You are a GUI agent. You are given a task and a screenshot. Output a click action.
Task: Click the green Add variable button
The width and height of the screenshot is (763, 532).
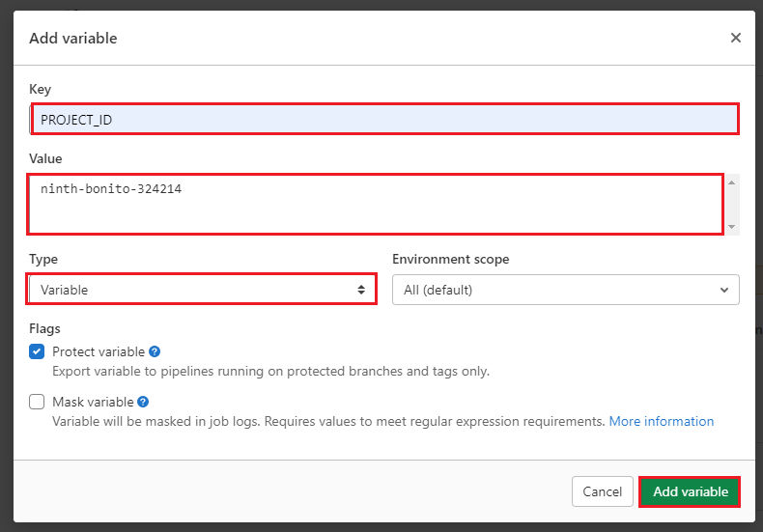point(690,491)
